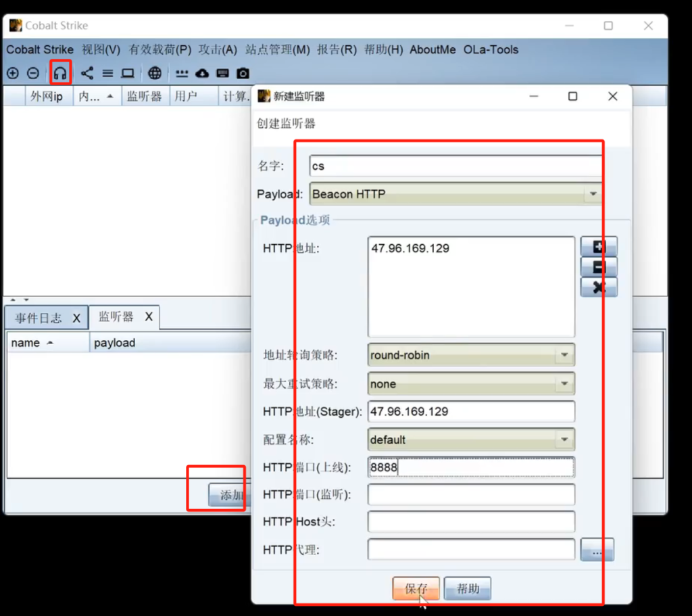
Task: Sort listeners by the name column header
Action: tap(48, 343)
